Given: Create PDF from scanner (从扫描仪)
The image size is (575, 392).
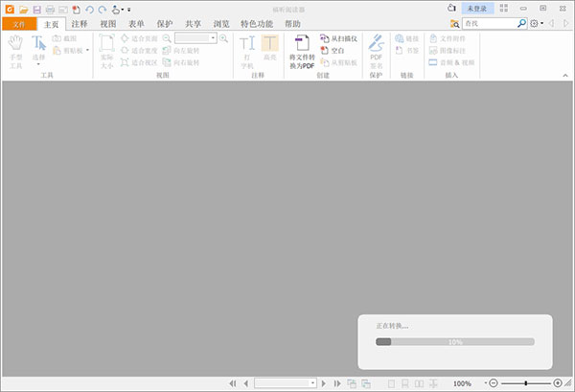Looking at the screenshot, I should point(337,38).
